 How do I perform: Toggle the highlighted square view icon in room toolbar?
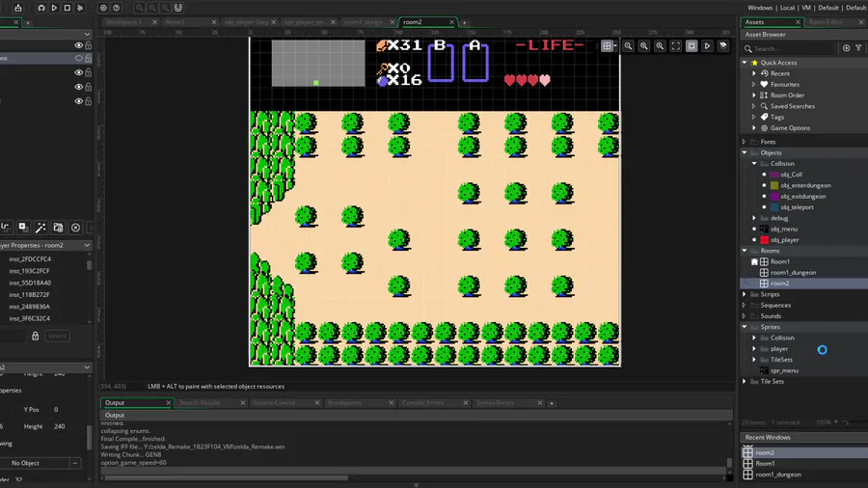(x=692, y=46)
